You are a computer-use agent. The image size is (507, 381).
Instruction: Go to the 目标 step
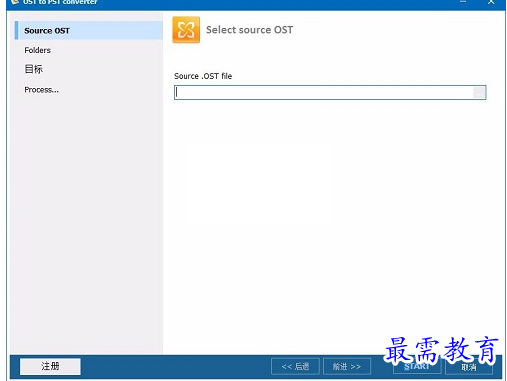point(34,69)
